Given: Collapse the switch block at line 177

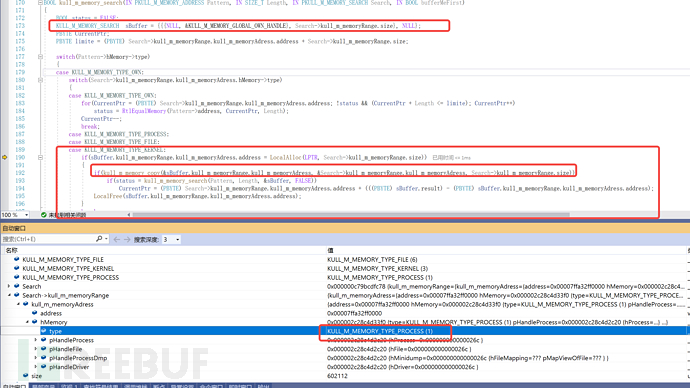Looking at the screenshot, I should pyautogui.click(x=40, y=57).
